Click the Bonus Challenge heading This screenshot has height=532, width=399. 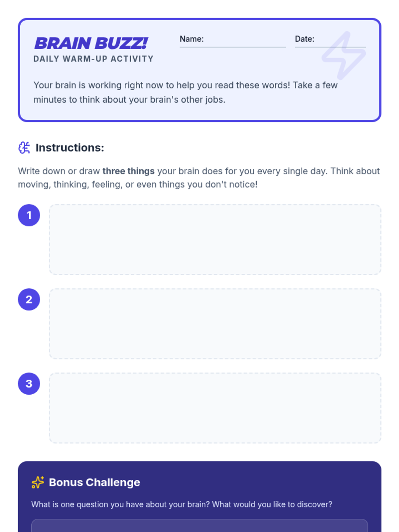(x=94, y=482)
